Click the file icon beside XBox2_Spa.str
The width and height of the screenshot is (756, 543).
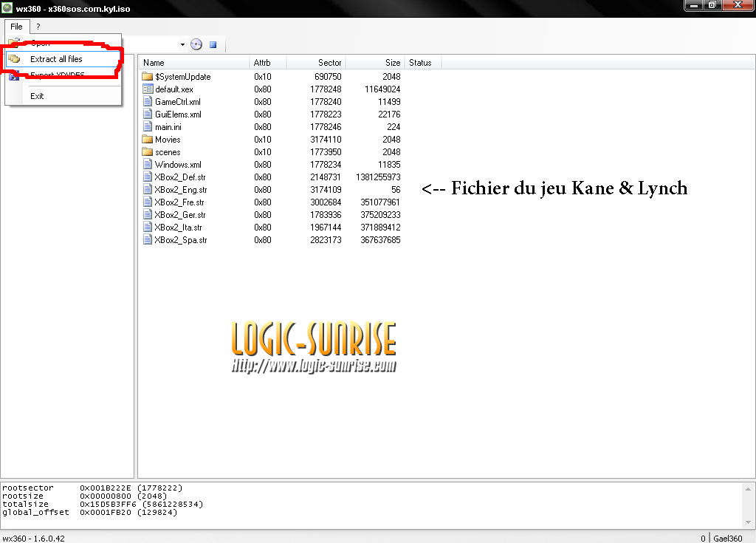coord(148,239)
